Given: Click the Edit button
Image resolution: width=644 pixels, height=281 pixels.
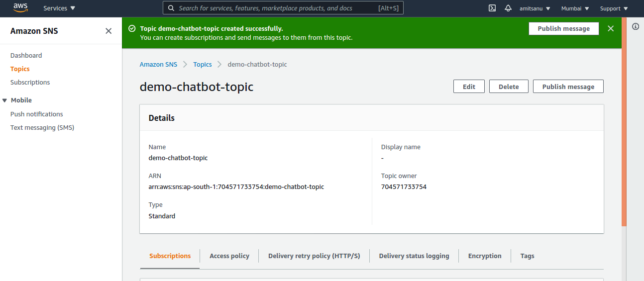Looking at the screenshot, I should click(469, 87).
